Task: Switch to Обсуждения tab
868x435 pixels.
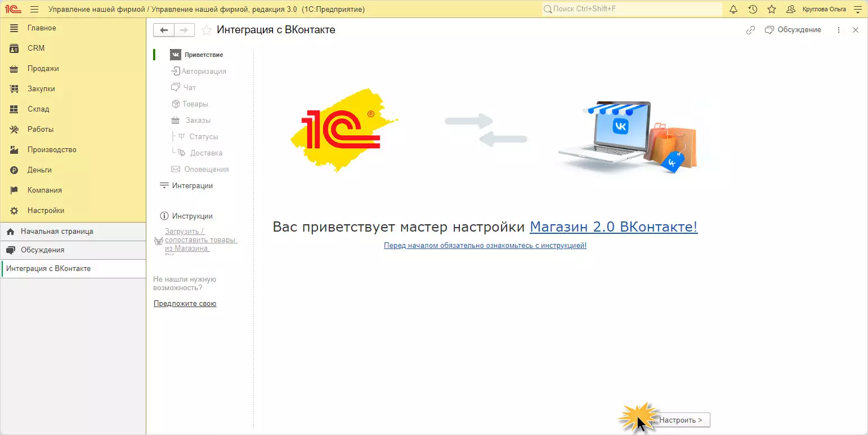Action: [73, 250]
